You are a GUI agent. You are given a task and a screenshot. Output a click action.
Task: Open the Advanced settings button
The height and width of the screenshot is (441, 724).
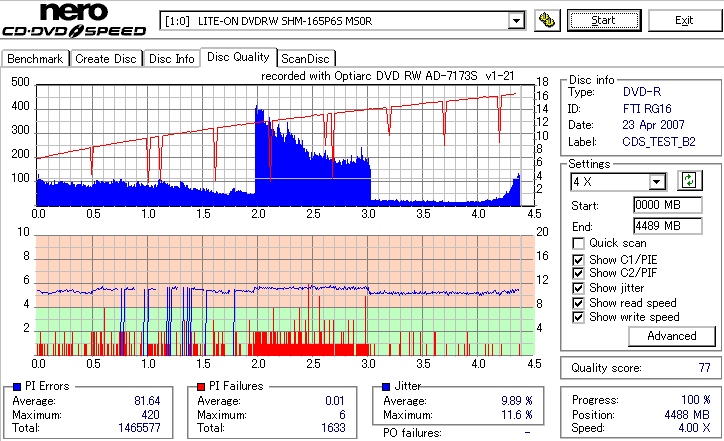[x=671, y=336]
